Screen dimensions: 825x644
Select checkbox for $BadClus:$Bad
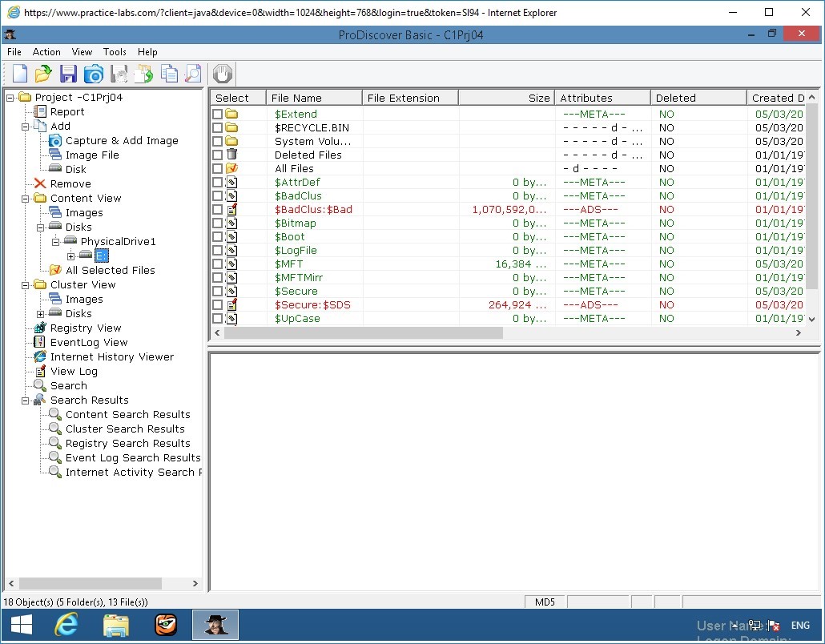(217, 209)
